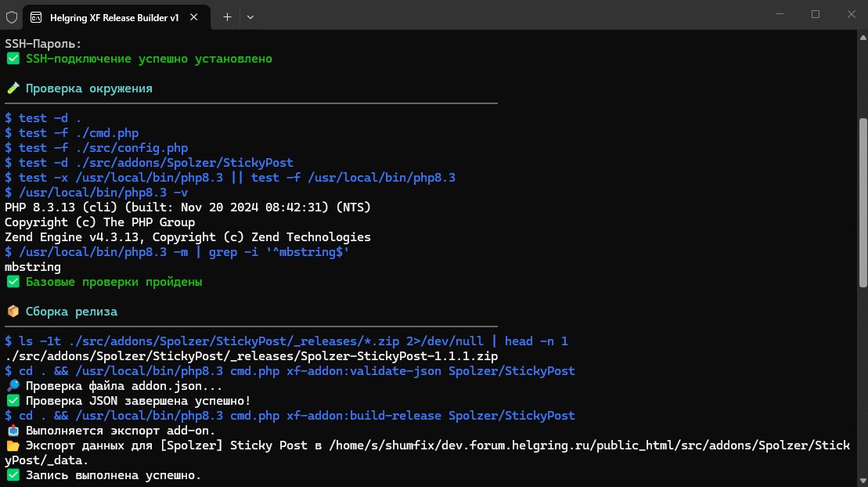Click the outbox icon beside Выполняется экспорт add-on

13,431
